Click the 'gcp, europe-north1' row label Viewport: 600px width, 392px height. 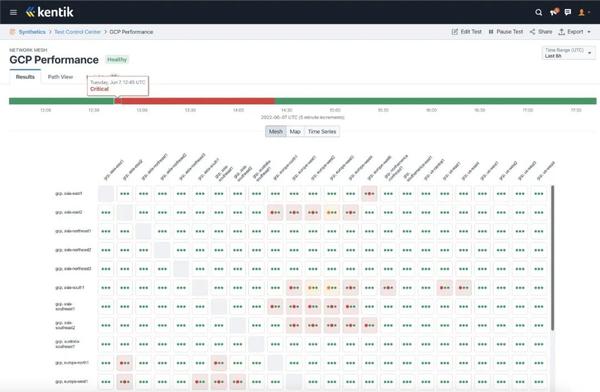coord(72,363)
